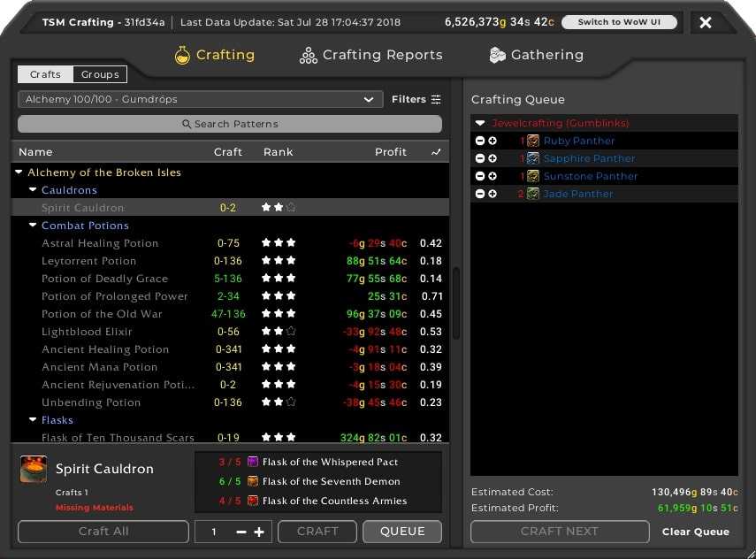
Task: Open the Crafting flask tab
Action: (x=215, y=55)
